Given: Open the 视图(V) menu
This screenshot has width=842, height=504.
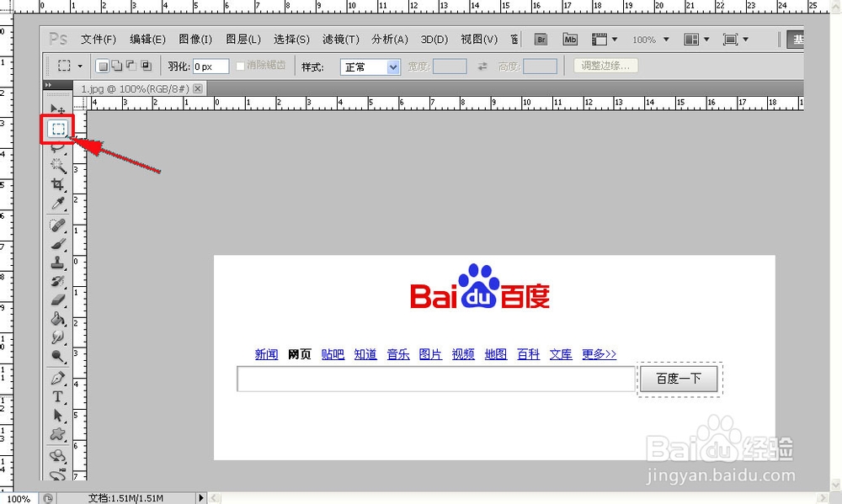Looking at the screenshot, I should 480,40.
